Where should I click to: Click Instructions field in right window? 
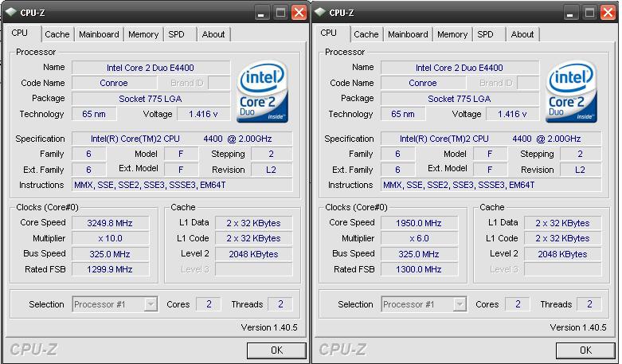[x=491, y=185]
